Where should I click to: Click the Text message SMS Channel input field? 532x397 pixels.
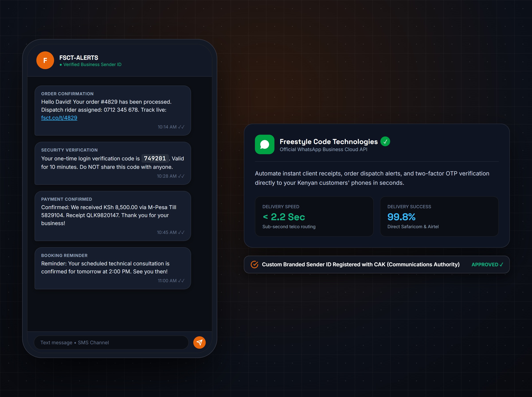pyautogui.click(x=111, y=343)
